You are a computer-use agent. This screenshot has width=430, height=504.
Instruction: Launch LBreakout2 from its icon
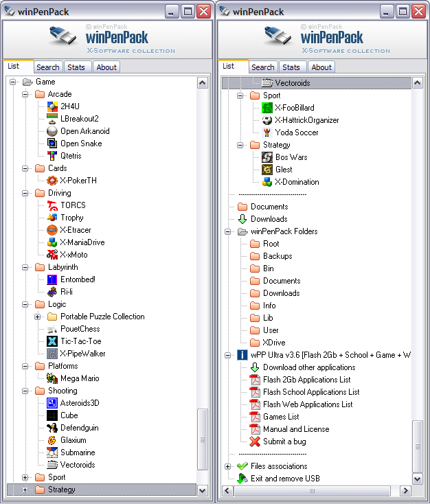tap(52, 119)
